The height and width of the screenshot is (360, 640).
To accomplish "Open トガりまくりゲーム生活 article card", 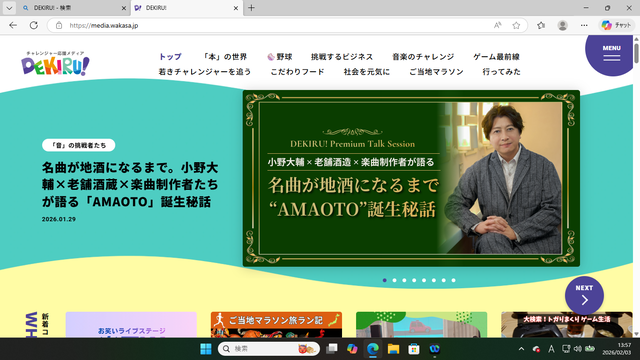I will pos(567,325).
